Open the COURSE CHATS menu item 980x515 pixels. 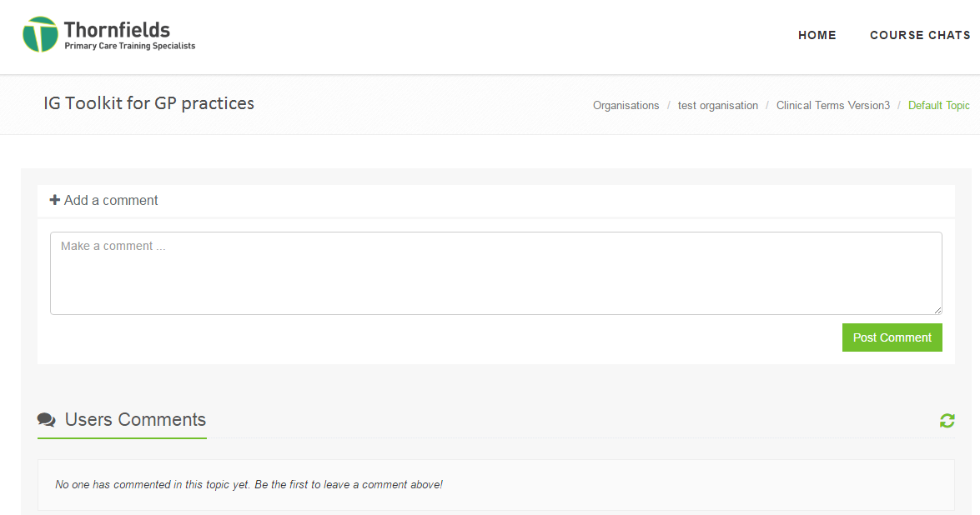coord(920,35)
